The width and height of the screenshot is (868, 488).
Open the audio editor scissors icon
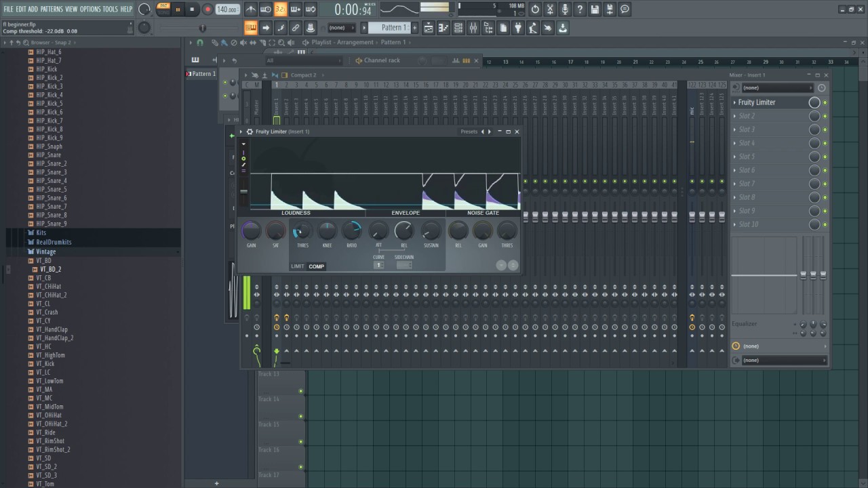pos(550,9)
